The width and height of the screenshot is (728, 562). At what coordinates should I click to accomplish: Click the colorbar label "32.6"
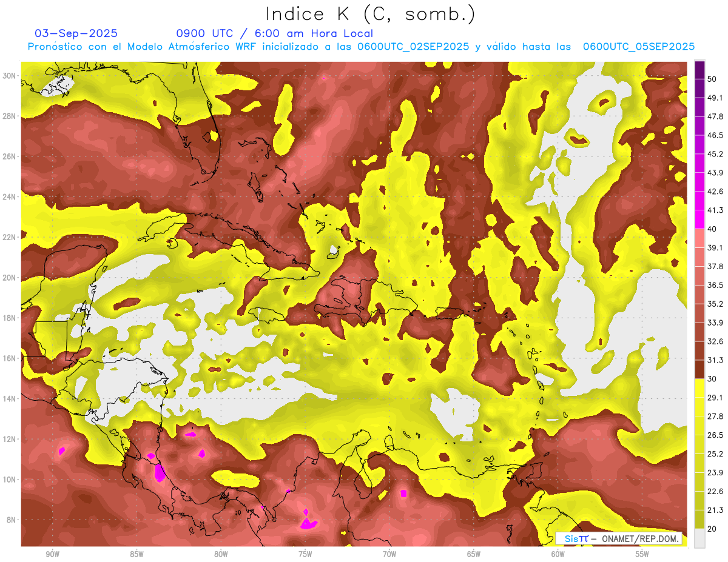tap(715, 341)
